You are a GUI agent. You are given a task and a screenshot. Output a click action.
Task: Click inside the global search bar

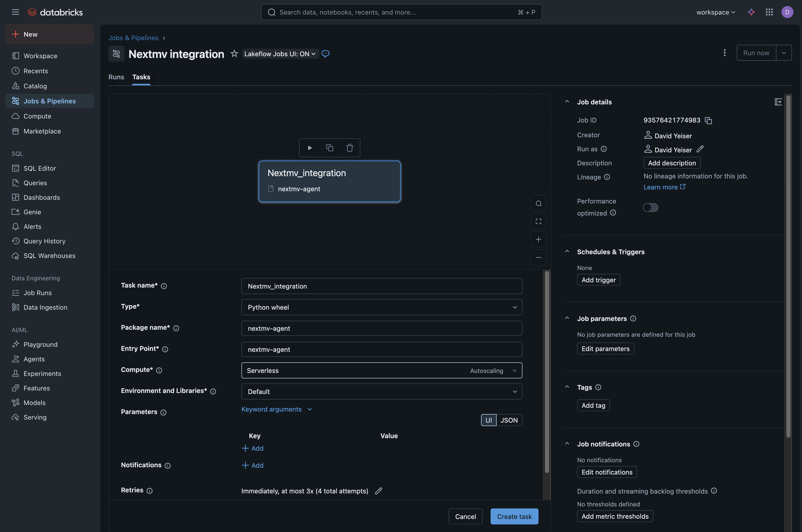(400, 12)
